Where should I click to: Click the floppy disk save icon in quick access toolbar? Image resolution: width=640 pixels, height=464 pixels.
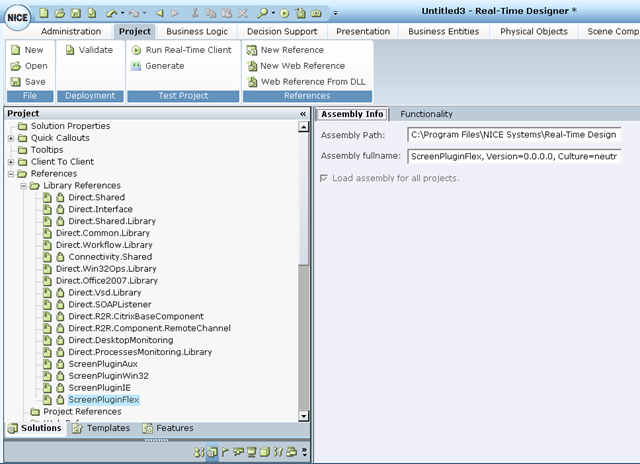pos(76,13)
